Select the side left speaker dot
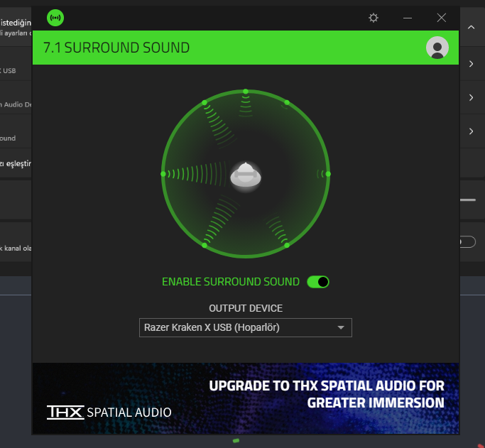The image size is (485, 448). pos(163,174)
